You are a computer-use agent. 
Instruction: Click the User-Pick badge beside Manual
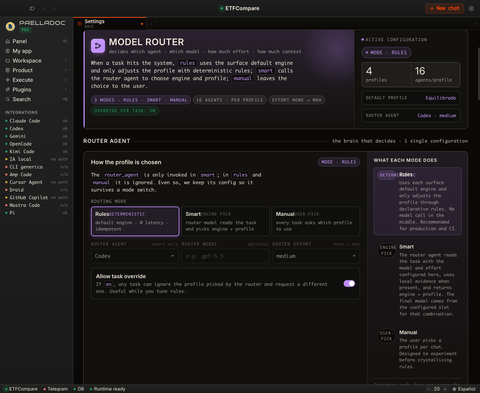387,336
